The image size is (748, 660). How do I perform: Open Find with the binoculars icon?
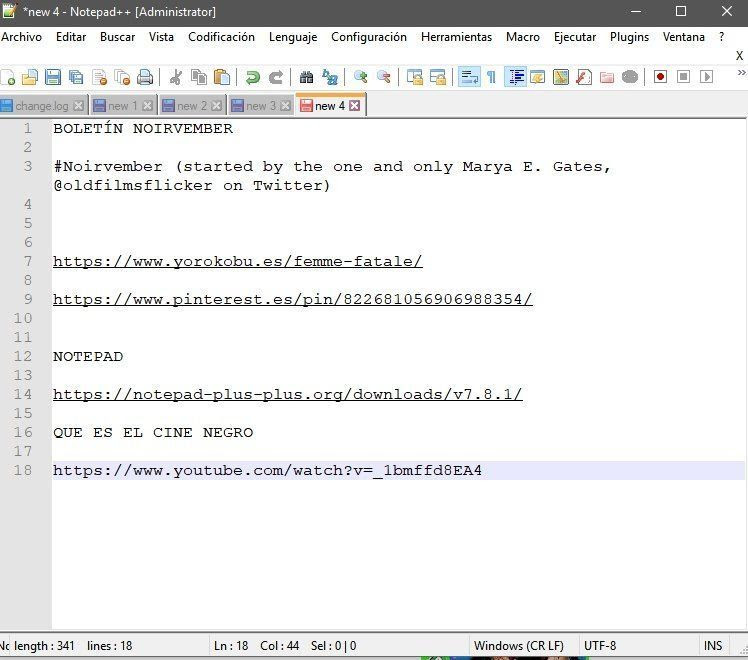pos(306,77)
